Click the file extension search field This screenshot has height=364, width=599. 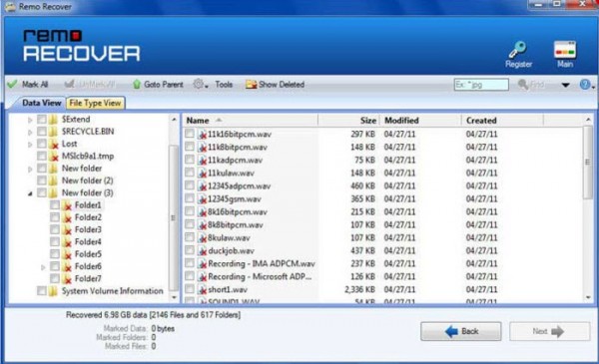pos(481,85)
